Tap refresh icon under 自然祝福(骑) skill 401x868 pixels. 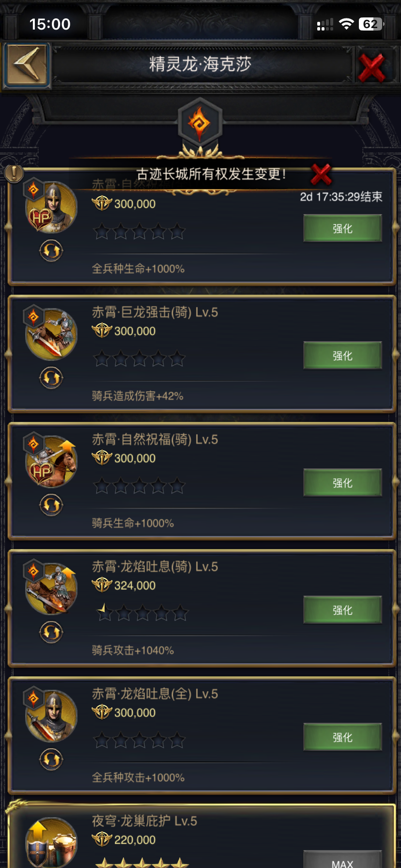point(51,505)
